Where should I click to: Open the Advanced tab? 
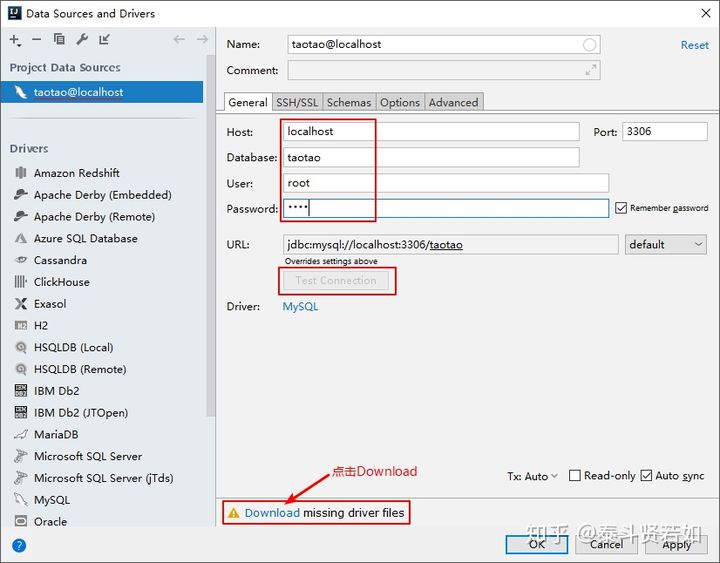[454, 102]
